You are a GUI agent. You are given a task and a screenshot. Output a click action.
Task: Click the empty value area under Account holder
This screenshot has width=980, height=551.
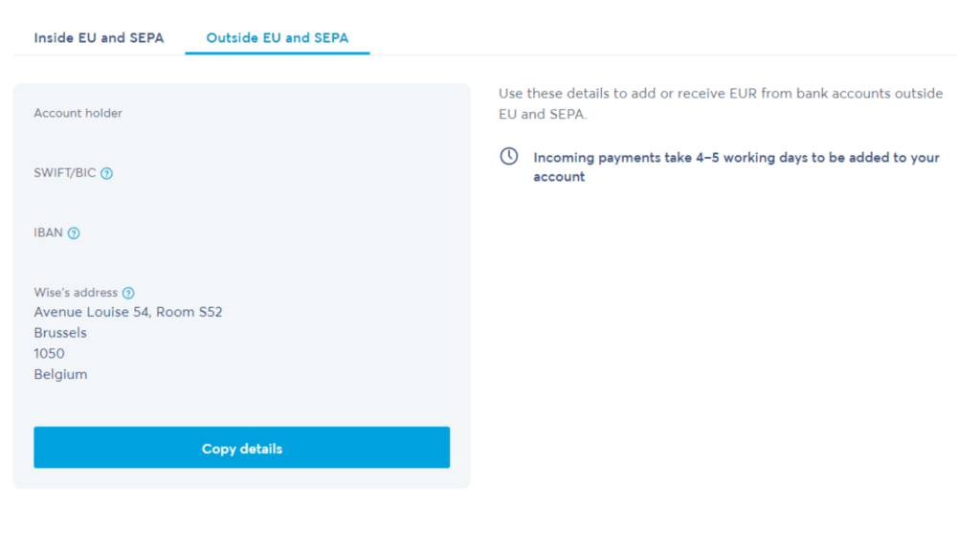(242, 134)
